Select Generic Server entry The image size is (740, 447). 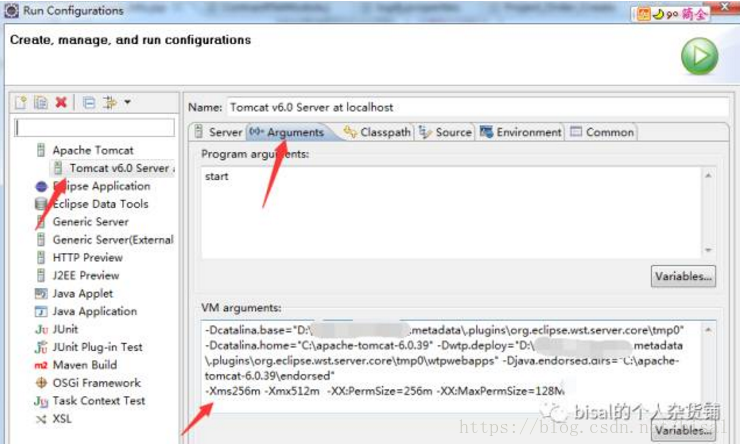click(x=91, y=222)
